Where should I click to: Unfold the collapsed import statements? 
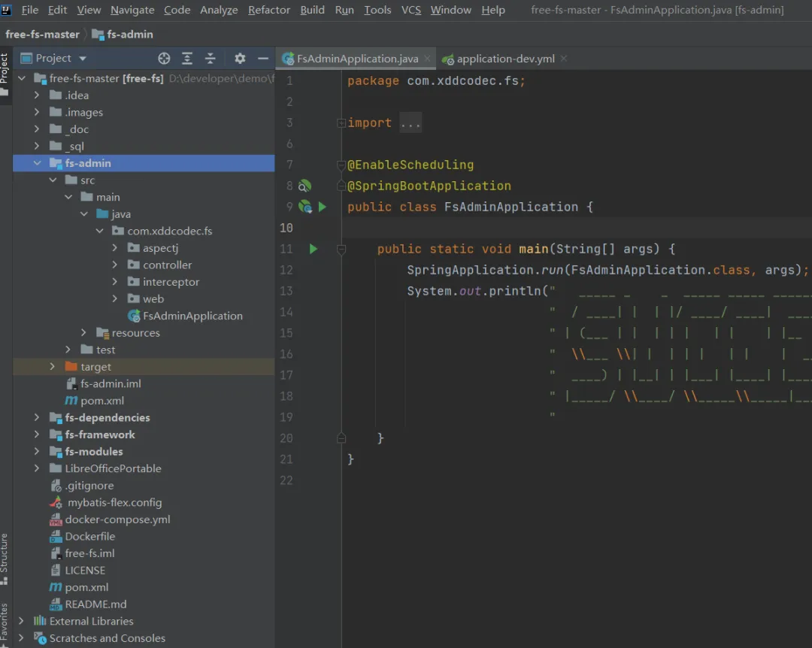pos(341,123)
